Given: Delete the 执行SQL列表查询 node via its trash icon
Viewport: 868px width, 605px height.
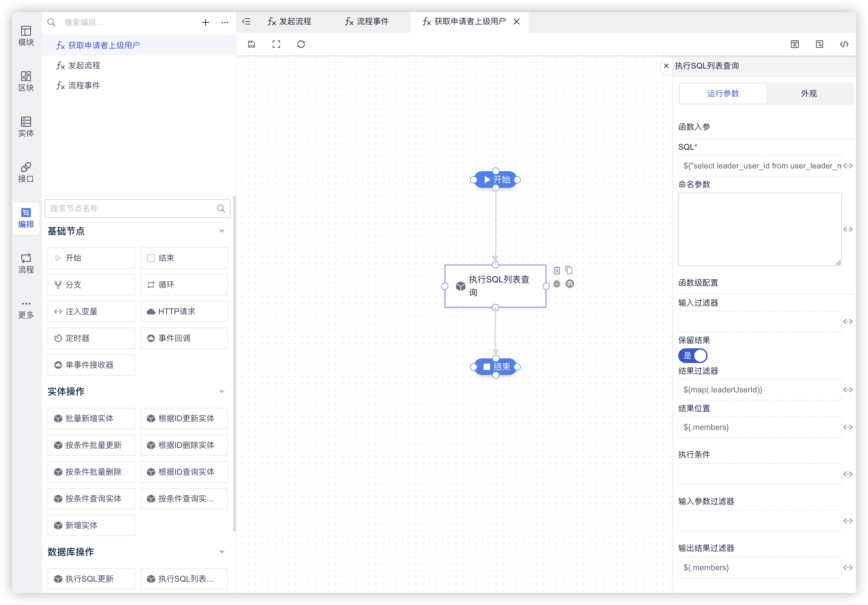Looking at the screenshot, I should pyautogui.click(x=557, y=270).
